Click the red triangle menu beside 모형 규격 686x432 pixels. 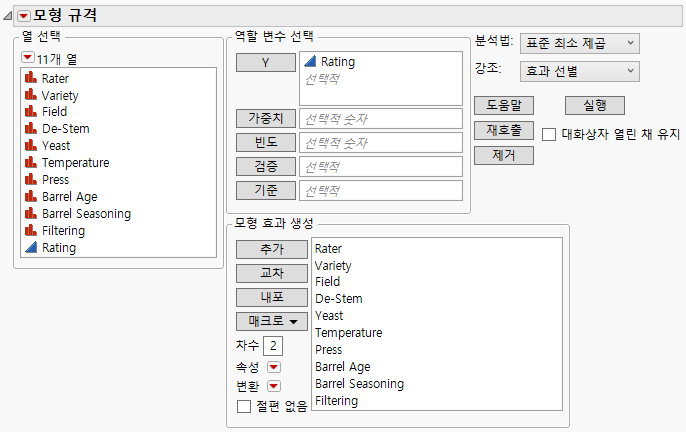(x=25, y=16)
